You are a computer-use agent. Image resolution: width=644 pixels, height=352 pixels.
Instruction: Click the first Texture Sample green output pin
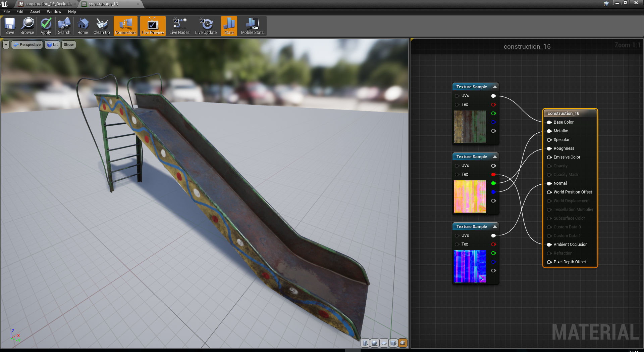[493, 113]
